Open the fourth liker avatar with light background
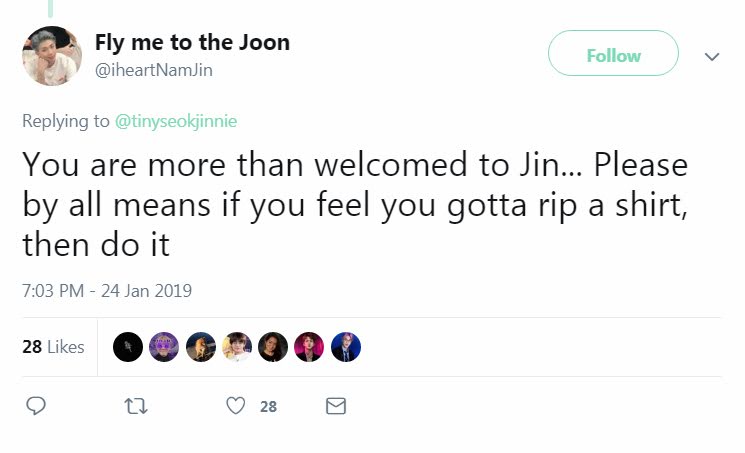This screenshot has width=745, height=453. coord(237,347)
